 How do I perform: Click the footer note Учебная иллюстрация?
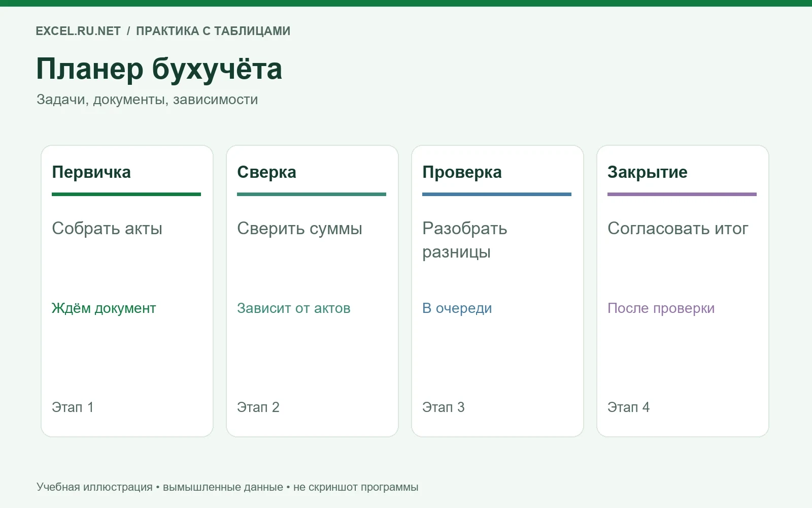(x=94, y=487)
